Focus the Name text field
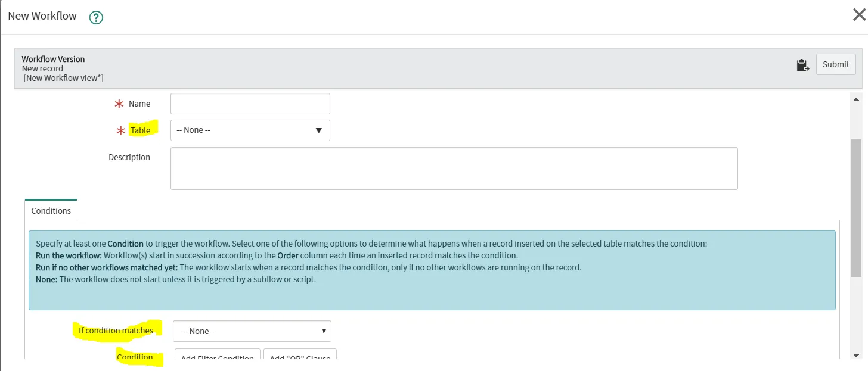Image resolution: width=868 pixels, height=371 pixels. (x=250, y=104)
